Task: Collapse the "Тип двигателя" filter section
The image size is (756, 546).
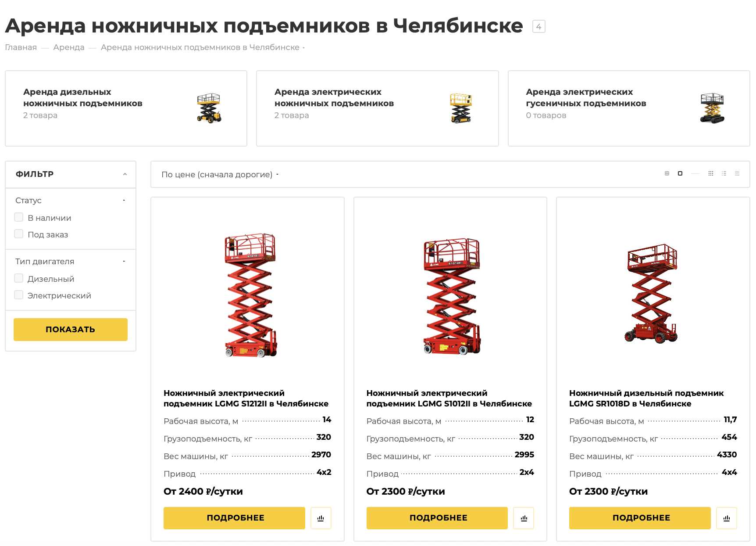Action: pyautogui.click(x=124, y=262)
